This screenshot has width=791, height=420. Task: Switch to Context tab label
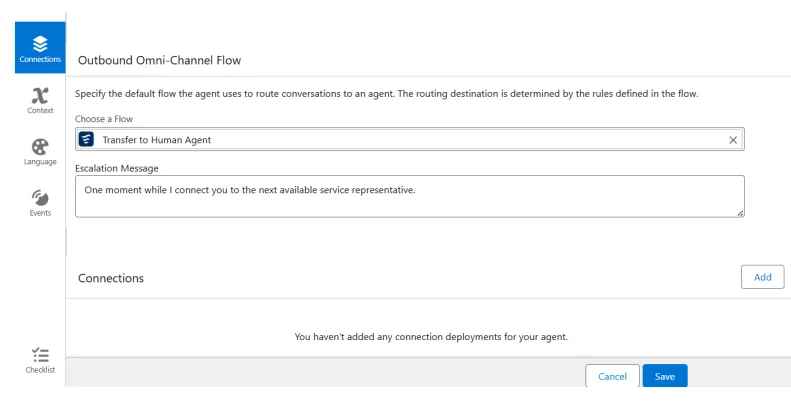40,110
